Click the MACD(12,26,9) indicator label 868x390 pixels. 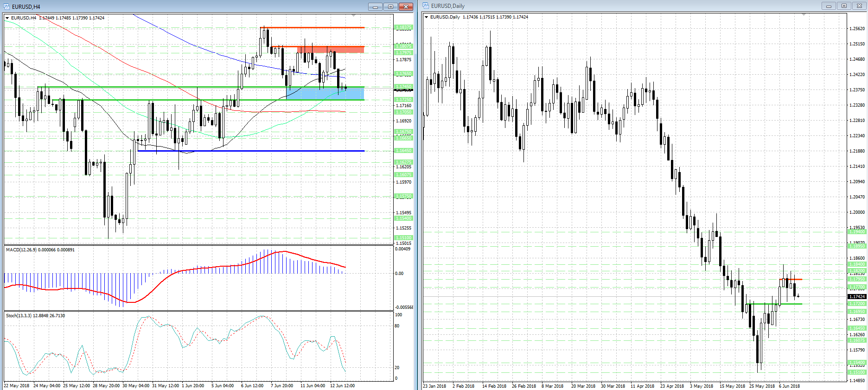[40, 250]
